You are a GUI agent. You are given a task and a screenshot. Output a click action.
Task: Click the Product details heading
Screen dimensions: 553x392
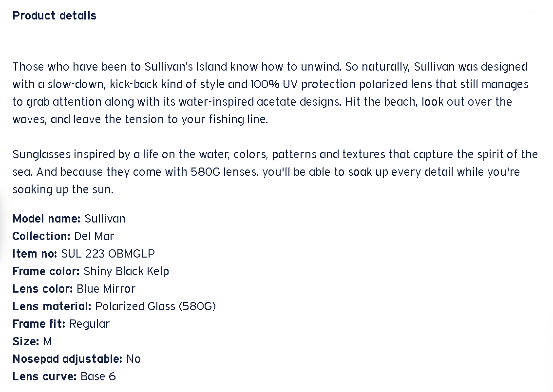(55, 16)
